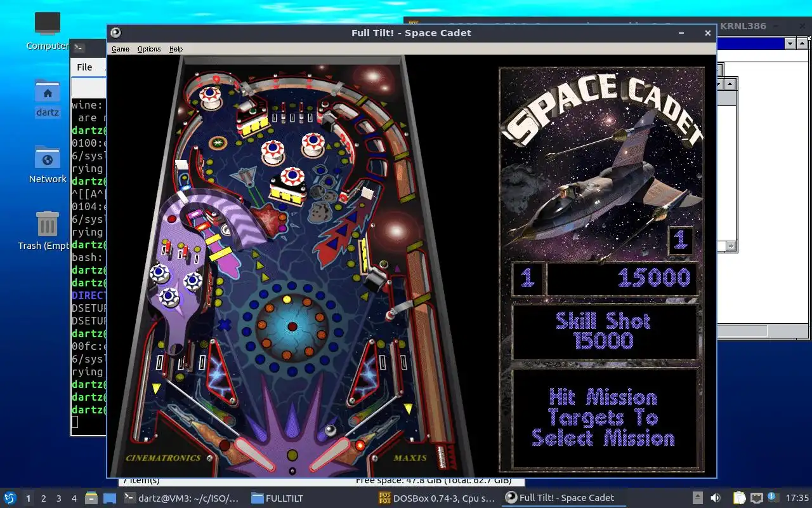The height and width of the screenshot is (508, 812).
Task: Click the CINEMATRONICS label on the table
Action: tap(163, 458)
